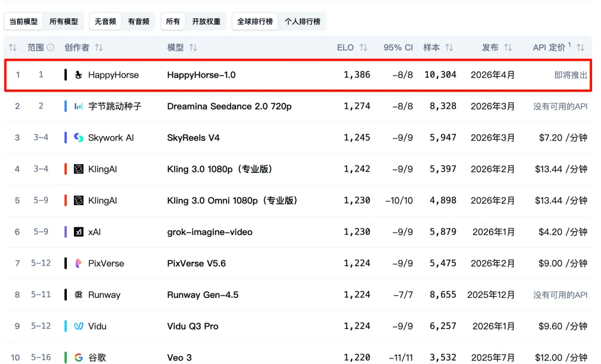601x364 pixels.
Task: Sort by 发布 column arrows
Action: [508, 47]
